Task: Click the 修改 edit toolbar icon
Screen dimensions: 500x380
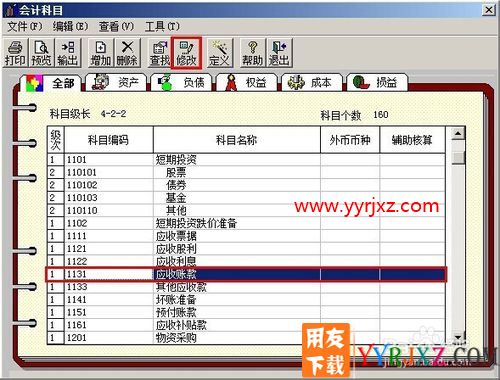Action: click(186, 53)
